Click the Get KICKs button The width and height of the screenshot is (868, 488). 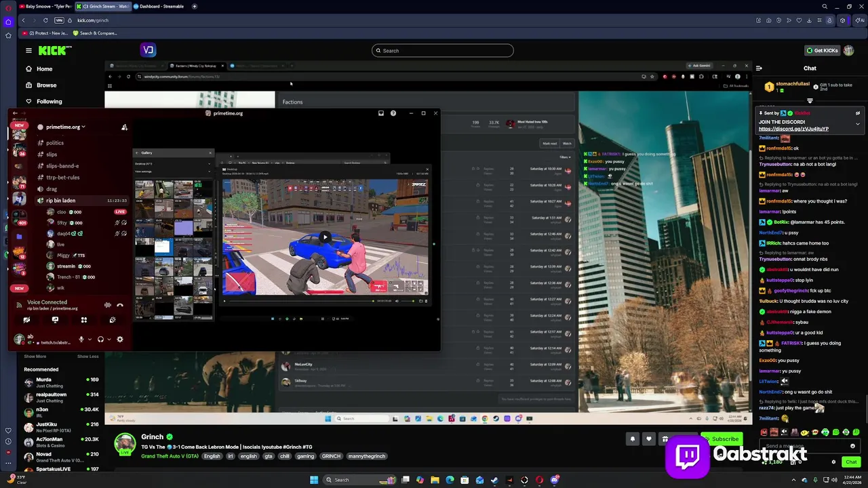[x=822, y=50]
